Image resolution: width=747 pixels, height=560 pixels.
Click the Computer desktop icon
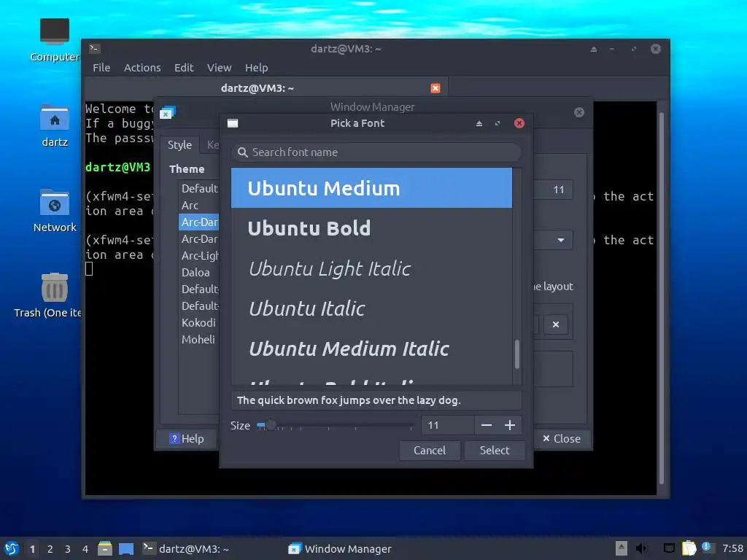[x=54, y=31]
